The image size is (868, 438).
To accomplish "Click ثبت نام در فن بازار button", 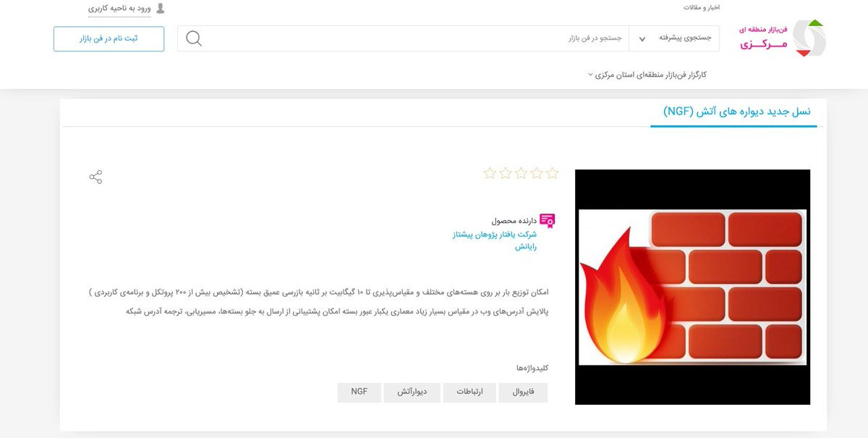I will [109, 38].
